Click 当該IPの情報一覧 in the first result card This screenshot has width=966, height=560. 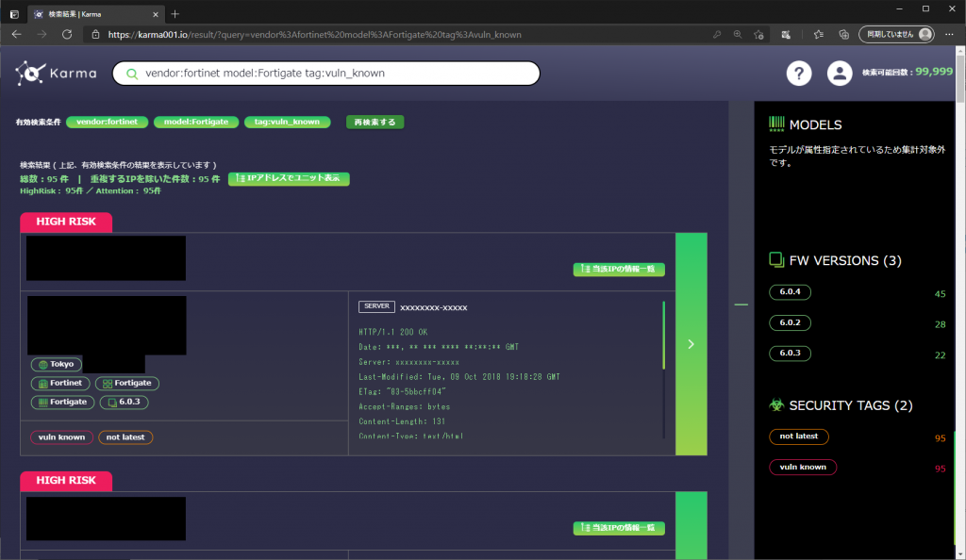(619, 269)
